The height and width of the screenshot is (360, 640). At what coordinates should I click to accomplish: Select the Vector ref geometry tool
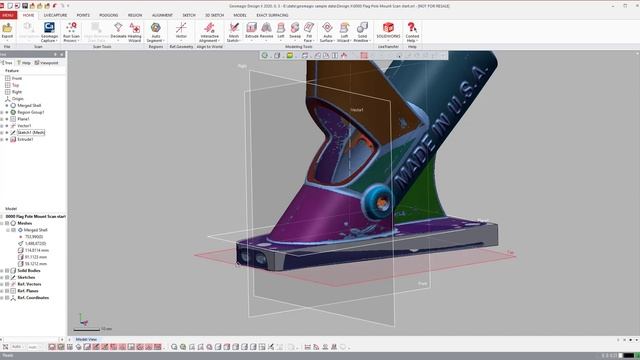coord(181,31)
